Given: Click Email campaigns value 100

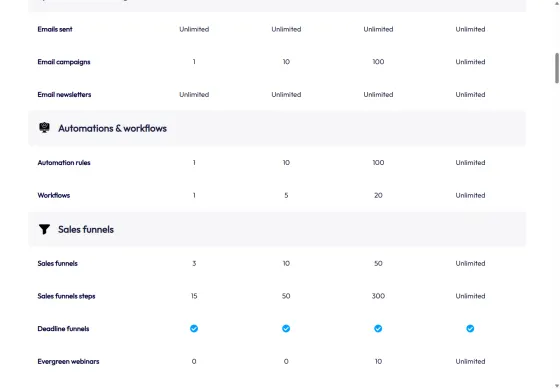Looking at the screenshot, I should pyautogui.click(x=378, y=62).
